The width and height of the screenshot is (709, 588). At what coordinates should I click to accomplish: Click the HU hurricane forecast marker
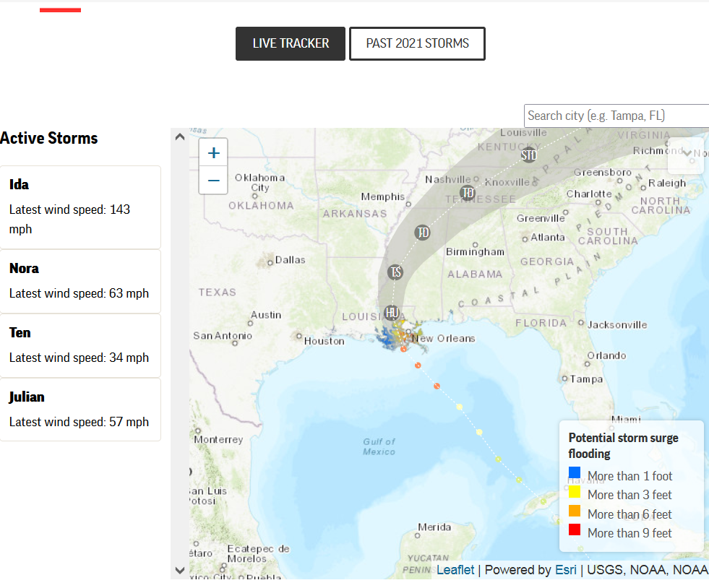click(x=392, y=313)
